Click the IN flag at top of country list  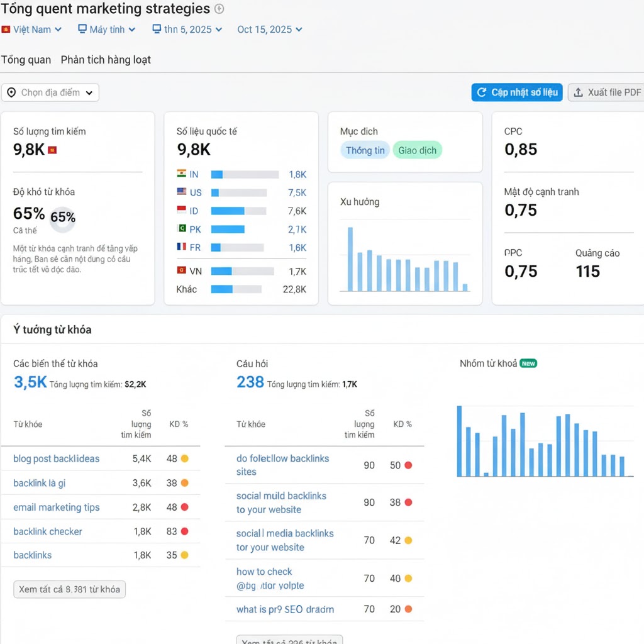click(182, 174)
